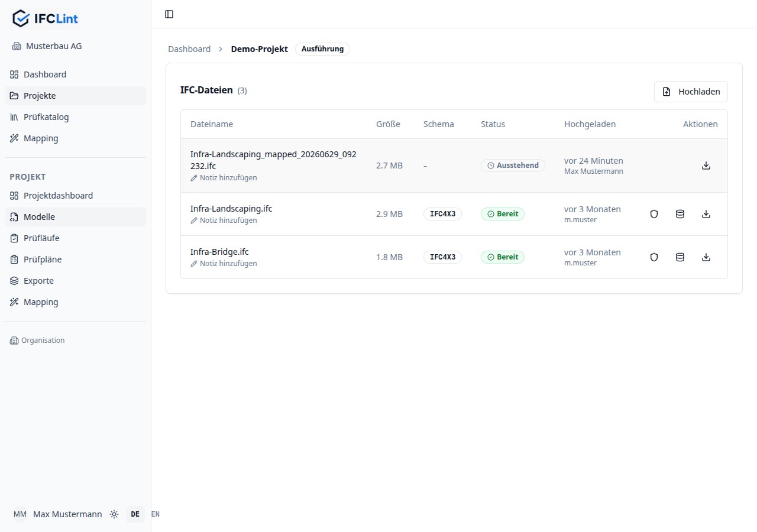Click the shield check icon for Infra-Landscaping.ifc
757x532 pixels.
point(654,214)
